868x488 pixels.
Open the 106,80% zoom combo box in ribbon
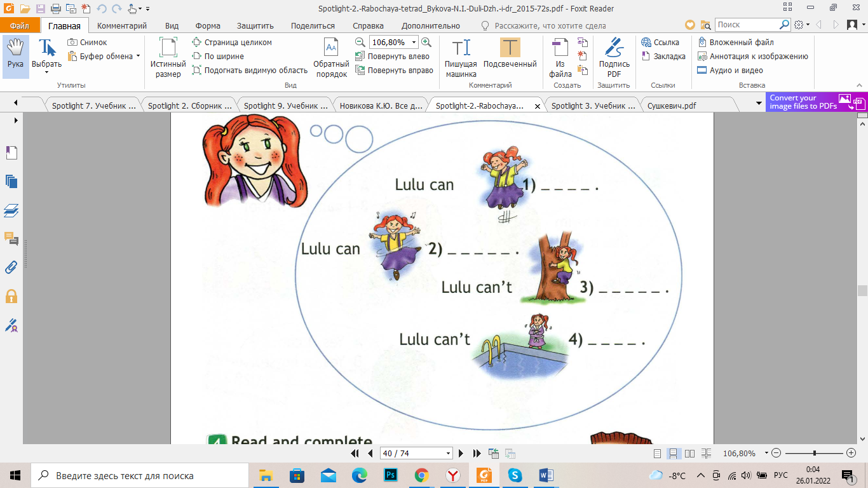(x=393, y=43)
